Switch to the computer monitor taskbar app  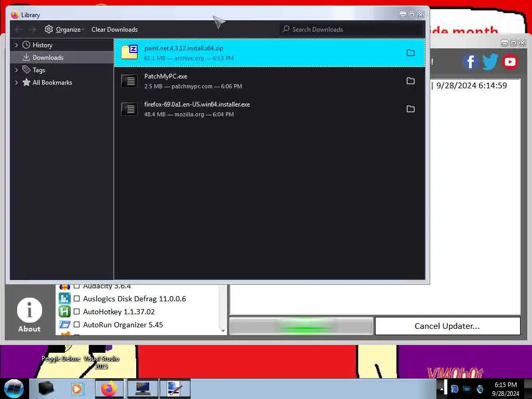click(x=142, y=389)
